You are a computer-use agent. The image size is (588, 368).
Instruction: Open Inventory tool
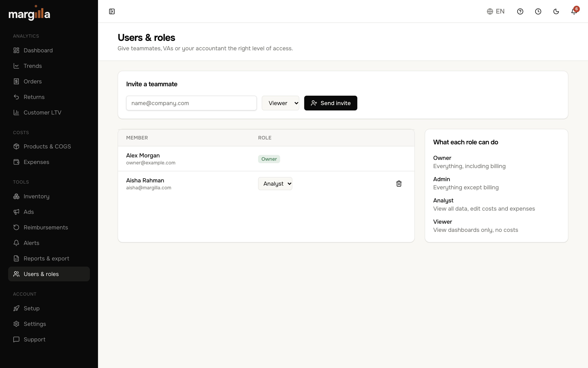pos(49,196)
